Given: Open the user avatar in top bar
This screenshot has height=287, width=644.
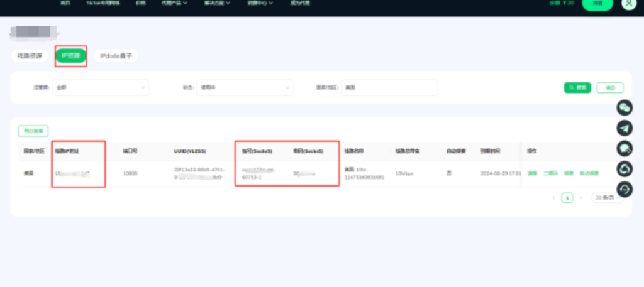Looking at the screenshot, I should [628, 3].
